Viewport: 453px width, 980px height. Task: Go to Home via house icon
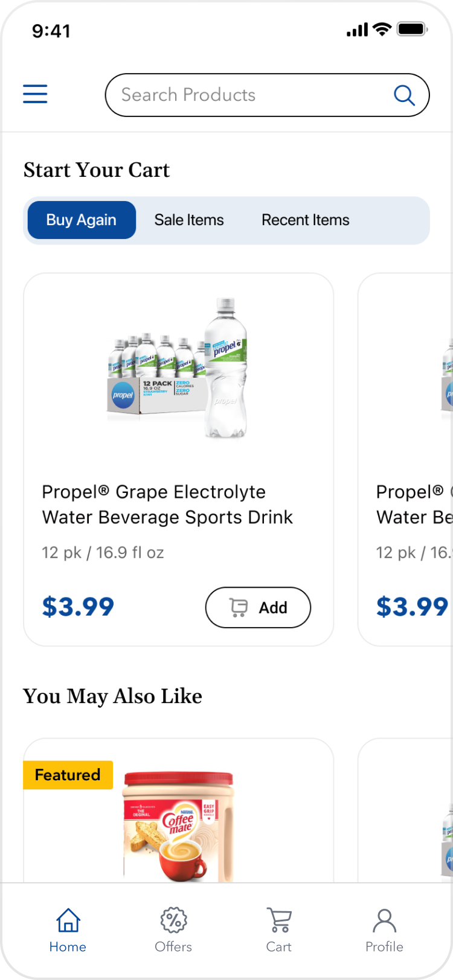(x=68, y=921)
